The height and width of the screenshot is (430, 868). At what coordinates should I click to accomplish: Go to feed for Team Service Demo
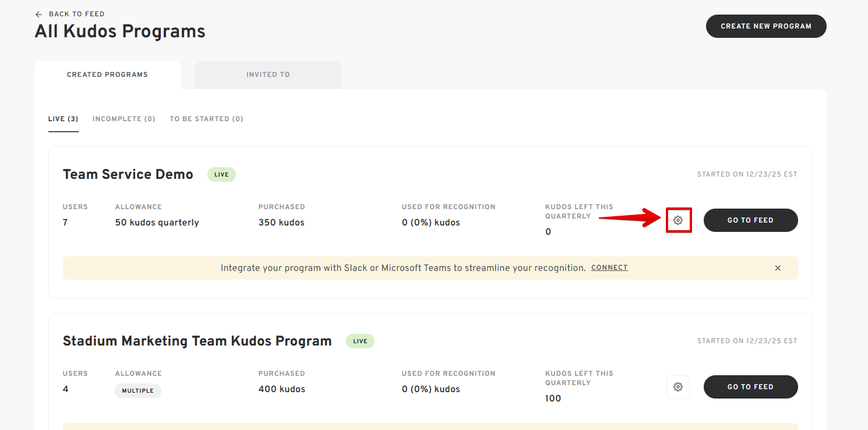tap(750, 220)
